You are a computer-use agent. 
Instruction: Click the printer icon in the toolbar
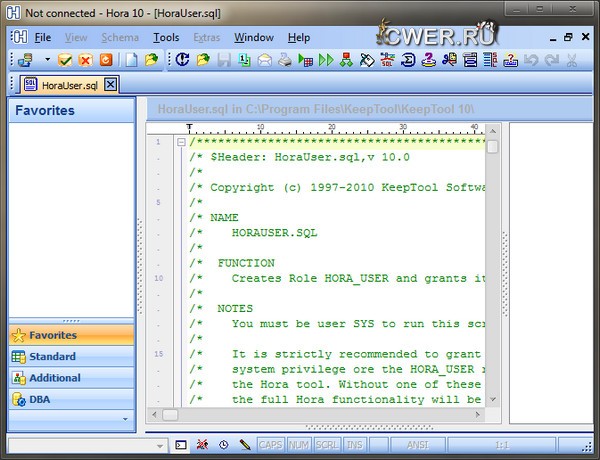(284, 60)
